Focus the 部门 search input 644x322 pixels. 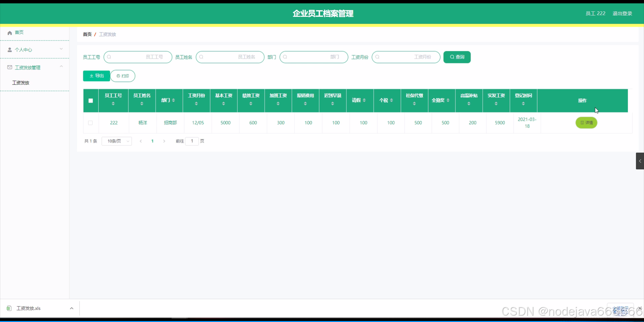point(314,57)
